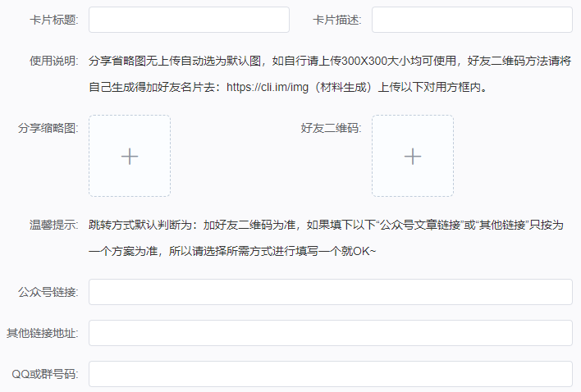This screenshot has width=581, height=392.
Task: Click the 使用说明 label
Action: point(53,61)
